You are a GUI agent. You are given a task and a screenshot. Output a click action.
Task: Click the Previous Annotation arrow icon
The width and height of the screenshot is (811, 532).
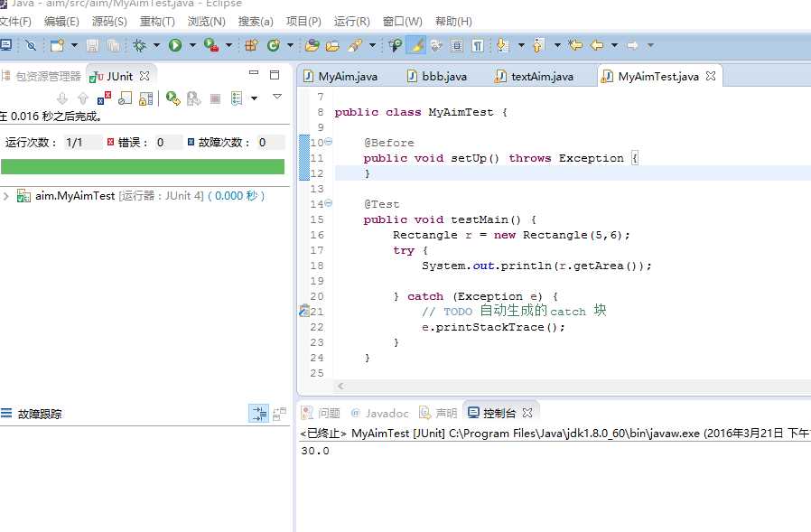pos(538,45)
